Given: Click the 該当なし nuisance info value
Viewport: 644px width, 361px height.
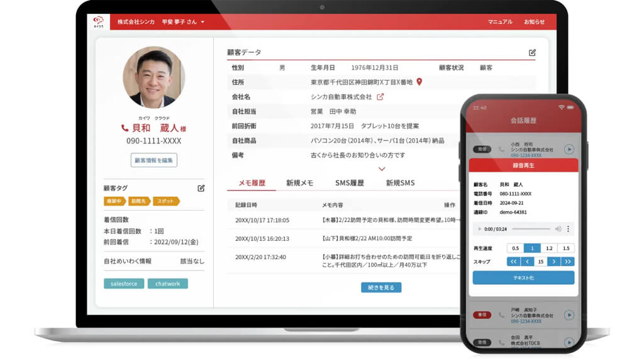Looking at the screenshot, I should click(192, 261).
